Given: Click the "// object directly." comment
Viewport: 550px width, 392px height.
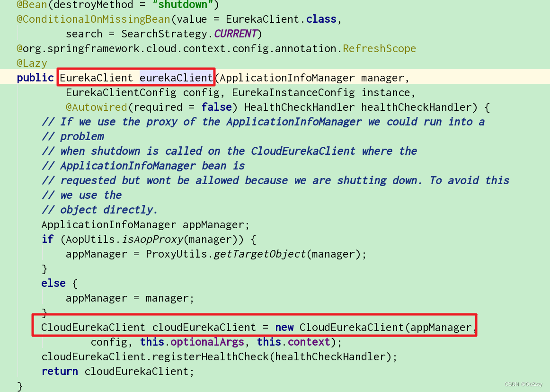Looking at the screenshot, I should (99, 210).
